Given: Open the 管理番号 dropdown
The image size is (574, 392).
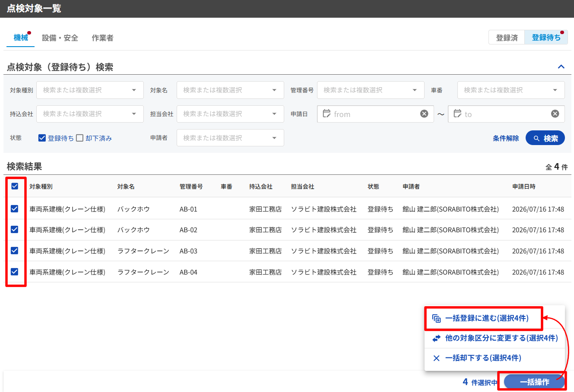Looking at the screenshot, I should tap(371, 90).
